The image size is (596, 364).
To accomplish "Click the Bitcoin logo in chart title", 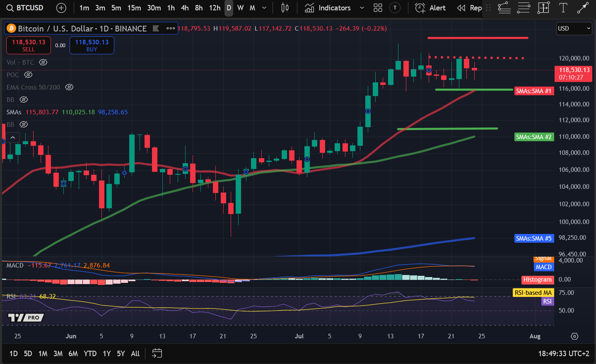I will coord(11,29).
